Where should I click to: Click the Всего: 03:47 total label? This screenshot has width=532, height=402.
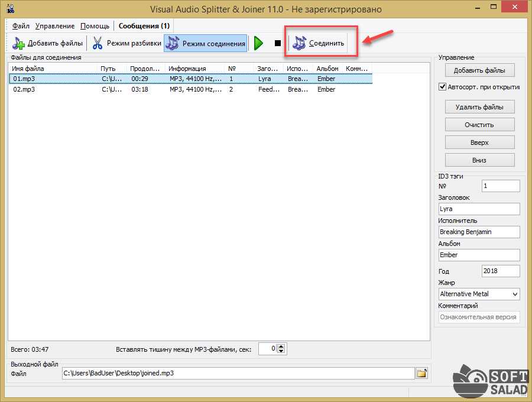pyautogui.click(x=30, y=349)
